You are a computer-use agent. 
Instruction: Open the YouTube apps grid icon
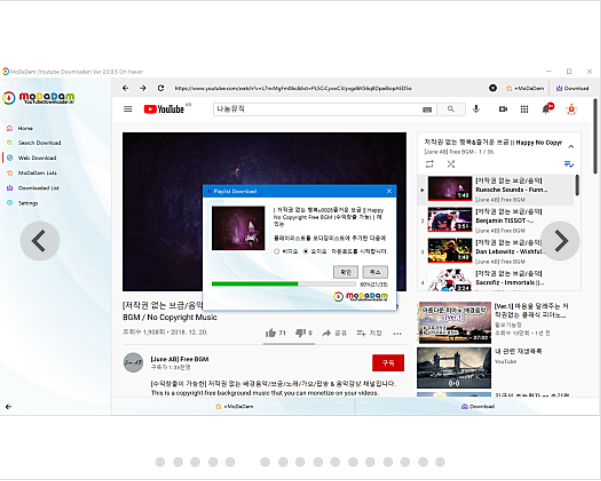pos(524,109)
